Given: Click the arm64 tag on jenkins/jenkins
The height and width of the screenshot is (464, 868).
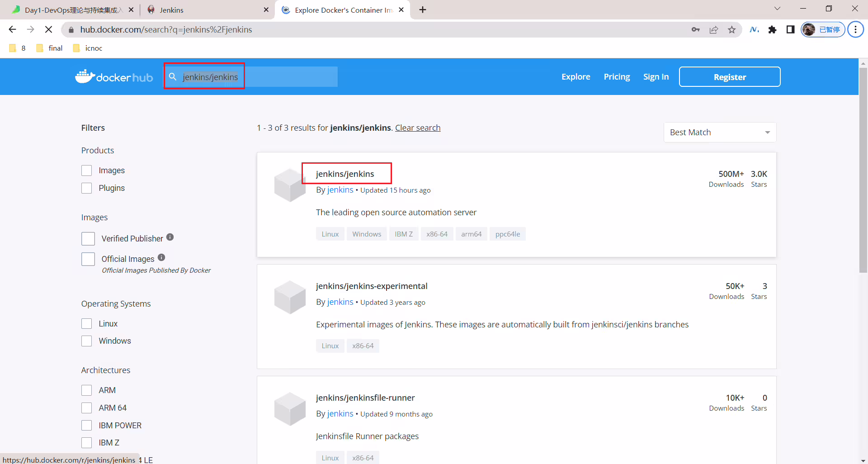Looking at the screenshot, I should 472,234.
